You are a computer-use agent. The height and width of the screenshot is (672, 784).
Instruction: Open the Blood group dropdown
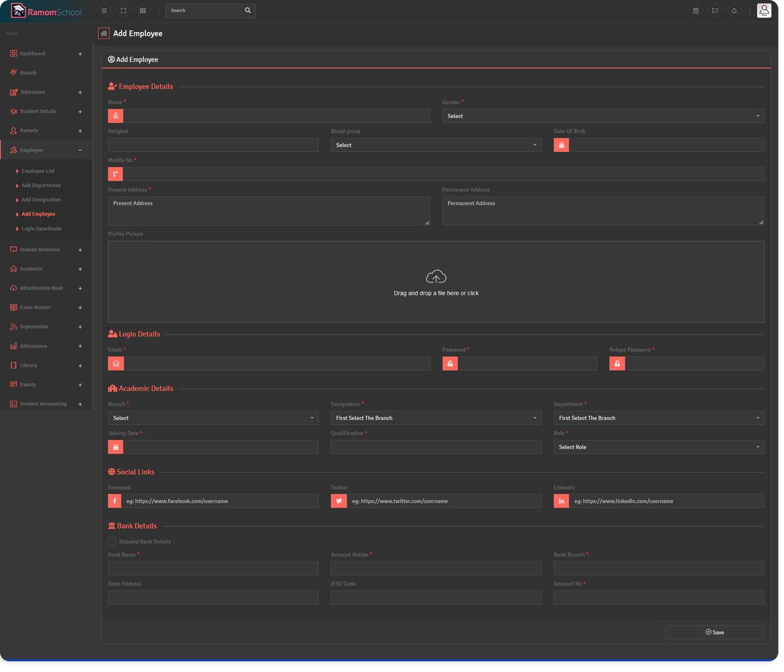pos(435,146)
